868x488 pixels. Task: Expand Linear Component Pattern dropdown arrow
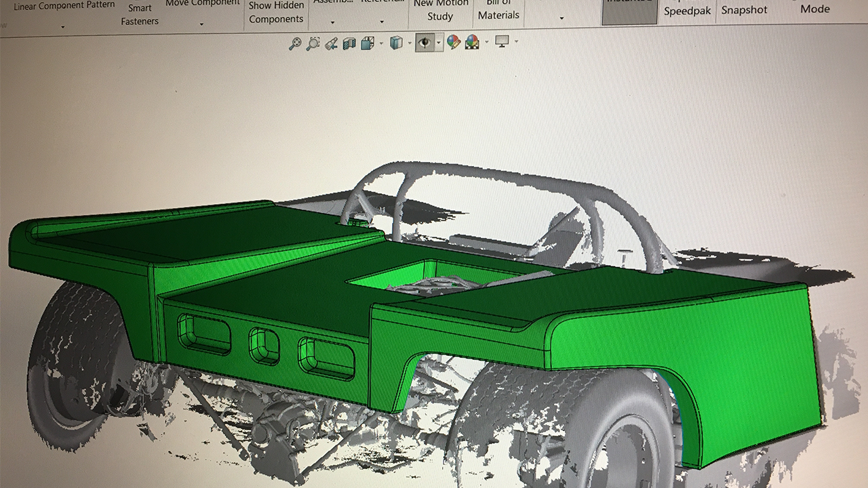coord(63,26)
